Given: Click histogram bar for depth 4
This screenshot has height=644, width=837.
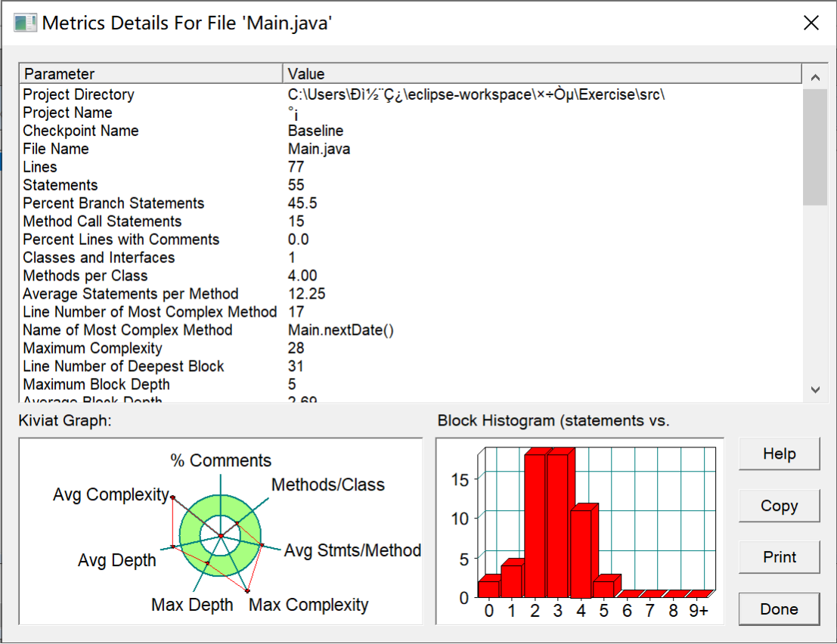Looking at the screenshot, I should [581, 554].
